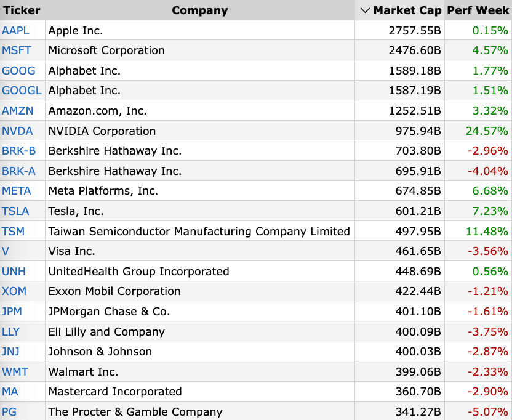Click NVIDIA Corporation company name
Image resolution: width=512 pixels, height=420 pixels.
coord(102,131)
